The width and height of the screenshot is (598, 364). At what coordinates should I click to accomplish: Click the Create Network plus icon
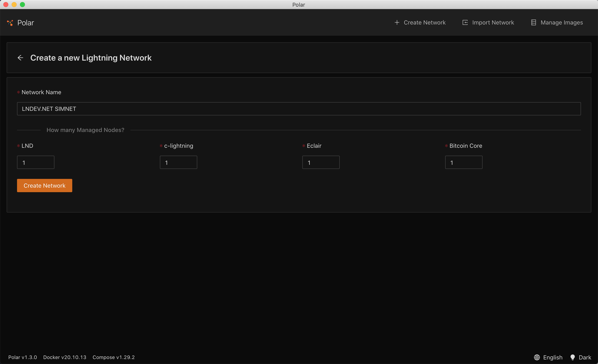[x=397, y=23]
